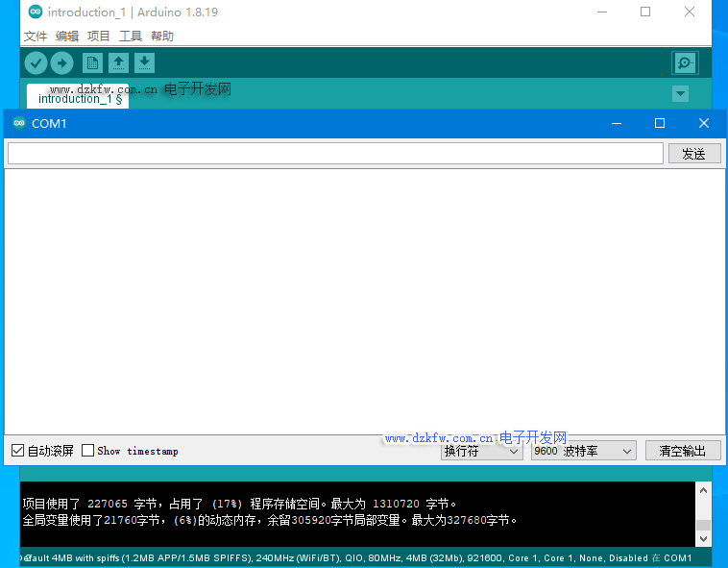This screenshot has width=728, height=568.
Task: Click the COM1 window Arduino logo icon
Action: 19,123
